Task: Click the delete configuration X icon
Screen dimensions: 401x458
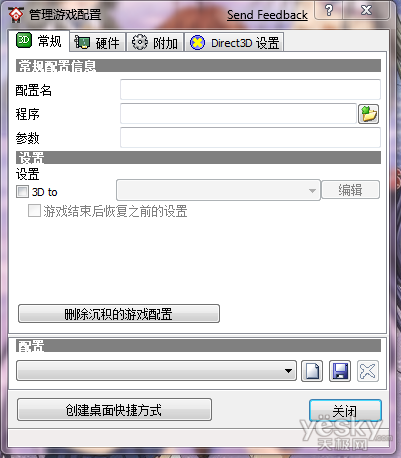Action: pos(368,371)
